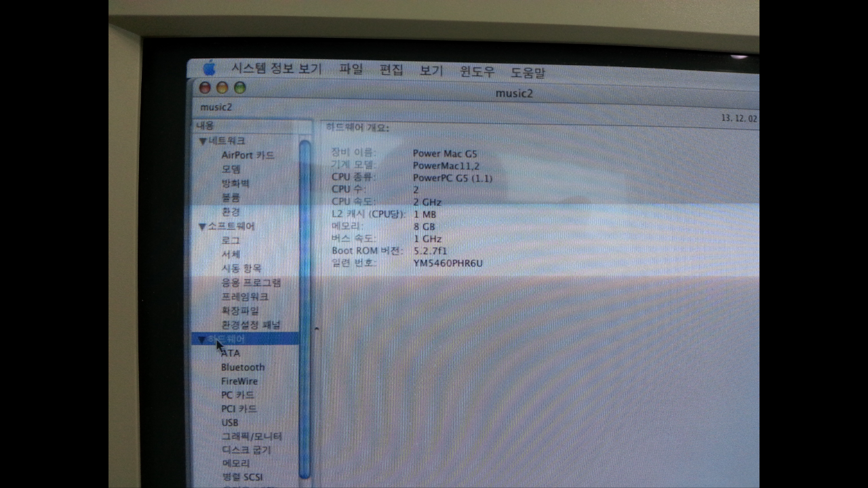Collapse the 하드웨어 disclosure triangle
The width and height of the screenshot is (868, 488).
click(x=201, y=339)
